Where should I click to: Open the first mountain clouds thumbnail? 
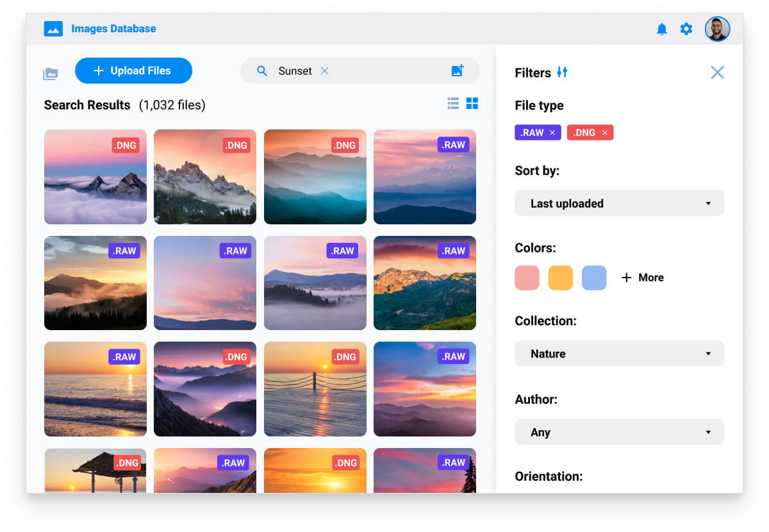(x=95, y=177)
